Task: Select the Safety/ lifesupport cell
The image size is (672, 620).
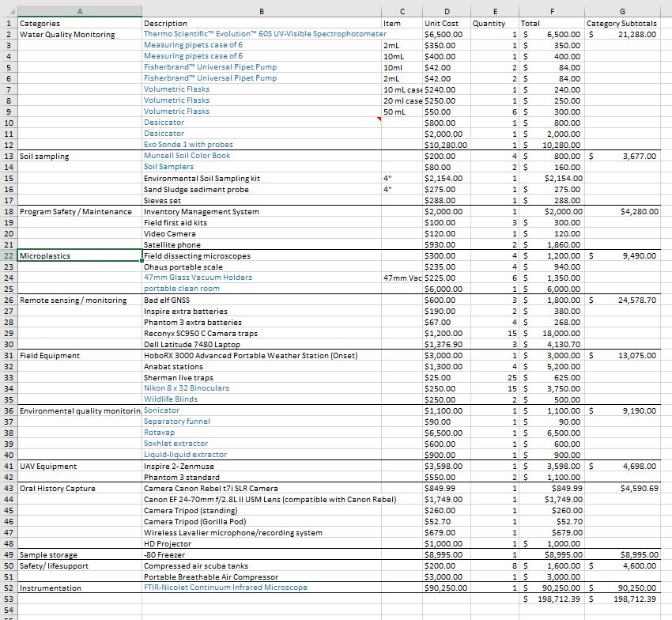Action: pyautogui.click(x=80, y=566)
